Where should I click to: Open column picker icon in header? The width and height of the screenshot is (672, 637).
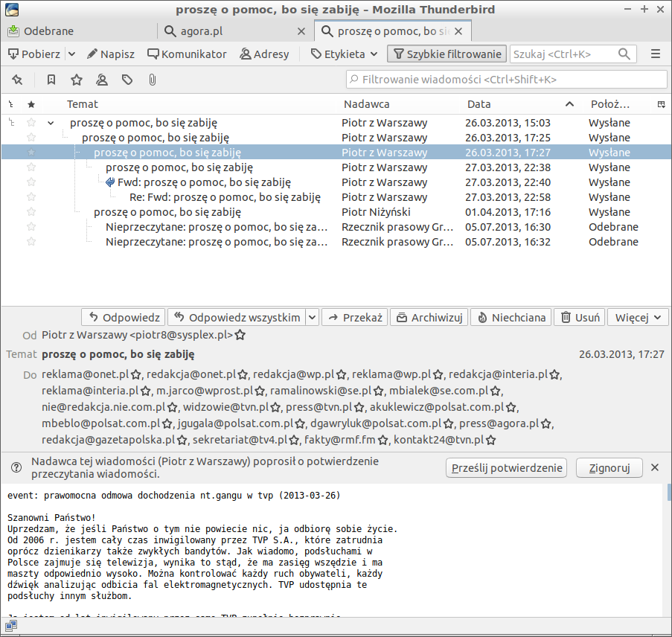662,104
